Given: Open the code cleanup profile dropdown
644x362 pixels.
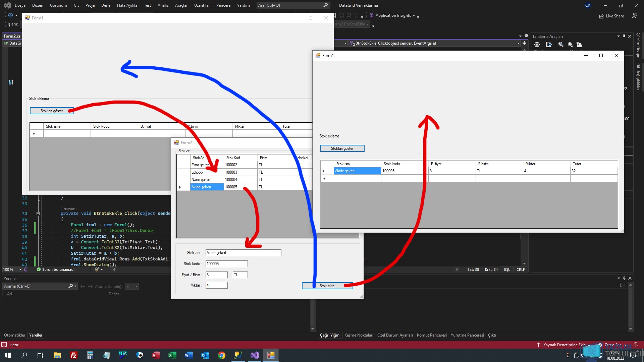Looking at the screenshot, I should [102, 269].
